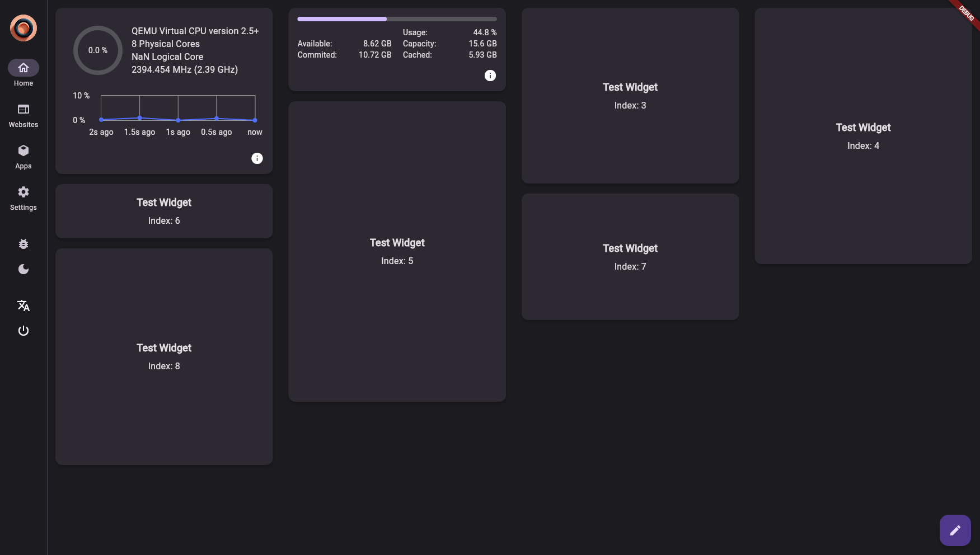Image resolution: width=980 pixels, height=555 pixels.
Task: Toggle dark mode with the moon icon
Action: (x=24, y=269)
